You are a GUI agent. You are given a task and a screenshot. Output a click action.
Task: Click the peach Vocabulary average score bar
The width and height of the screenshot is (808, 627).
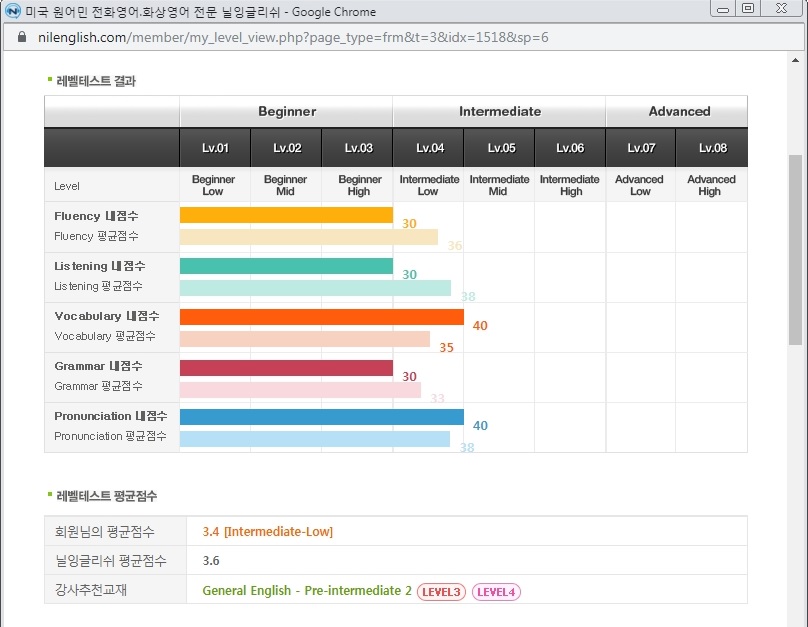pyautogui.click(x=305, y=338)
